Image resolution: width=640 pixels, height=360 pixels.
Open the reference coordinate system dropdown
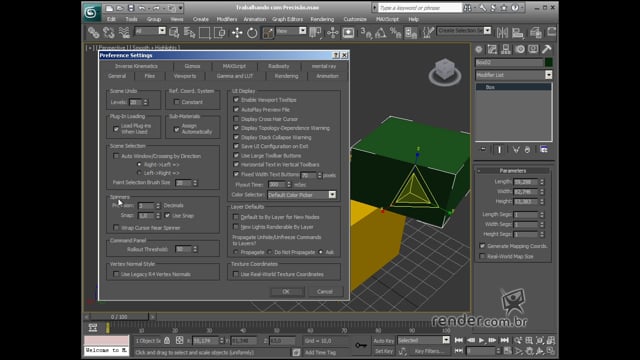[x=302, y=31]
